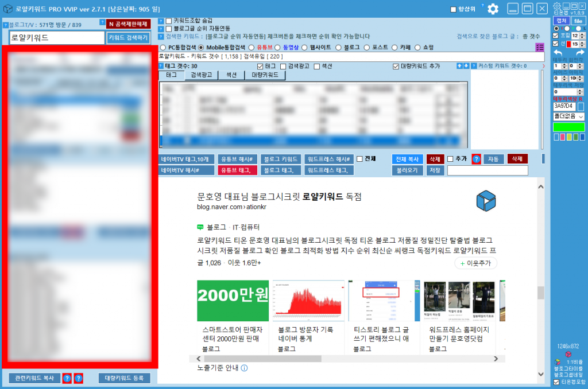Click the Royal Keyword app logo in title bar
The height and width of the screenshot is (389, 588).
click(x=8, y=9)
